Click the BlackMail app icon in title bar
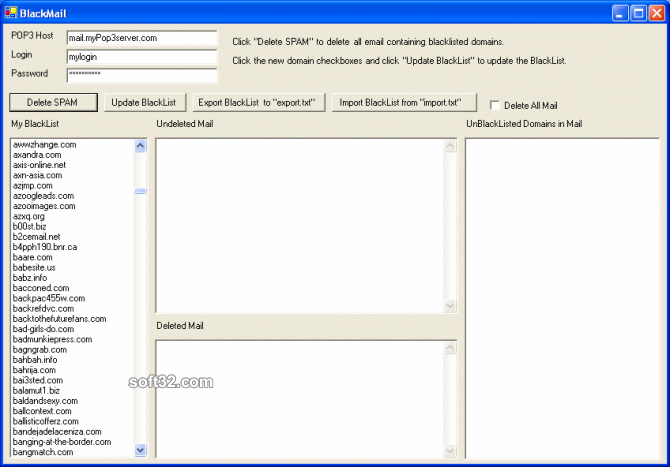Image resolution: width=670 pixels, height=467 pixels. click(11, 12)
